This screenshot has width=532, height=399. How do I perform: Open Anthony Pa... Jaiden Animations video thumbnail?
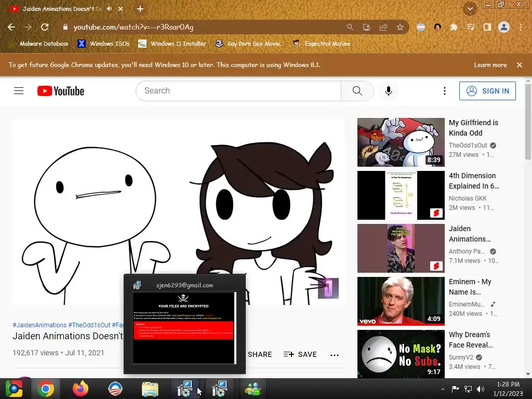pos(401,248)
